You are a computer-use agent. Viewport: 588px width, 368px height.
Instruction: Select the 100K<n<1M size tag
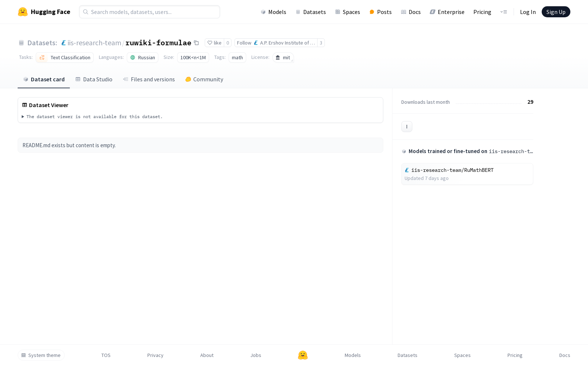click(193, 57)
